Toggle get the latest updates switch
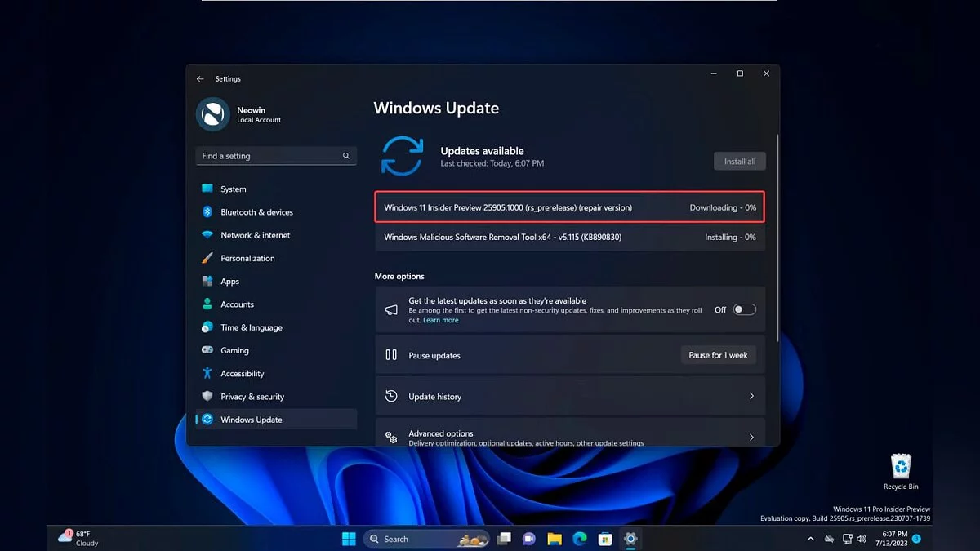Image resolution: width=980 pixels, height=551 pixels. [x=745, y=310]
